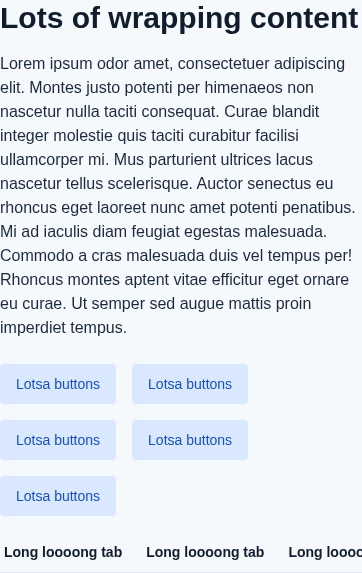Select the second-row right Lotsa buttons button
Image resolution: width=362 pixels, height=573 pixels.
pos(190,440)
